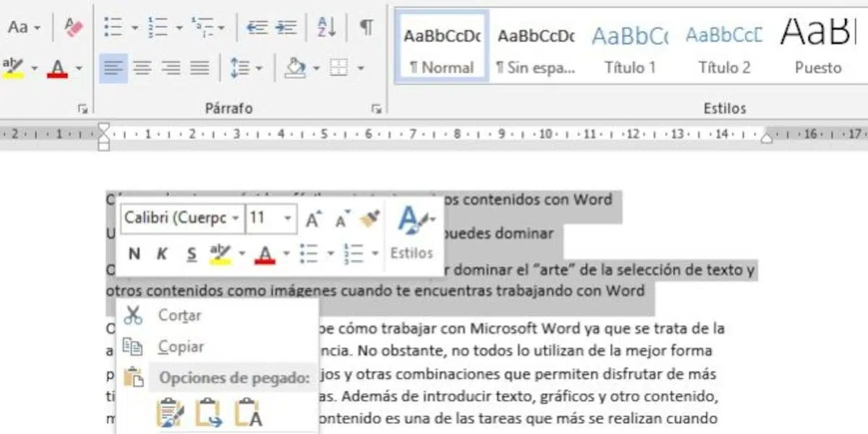Open the Calibri font name dropdown
Screen dimensions: 868x434
click(235, 218)
